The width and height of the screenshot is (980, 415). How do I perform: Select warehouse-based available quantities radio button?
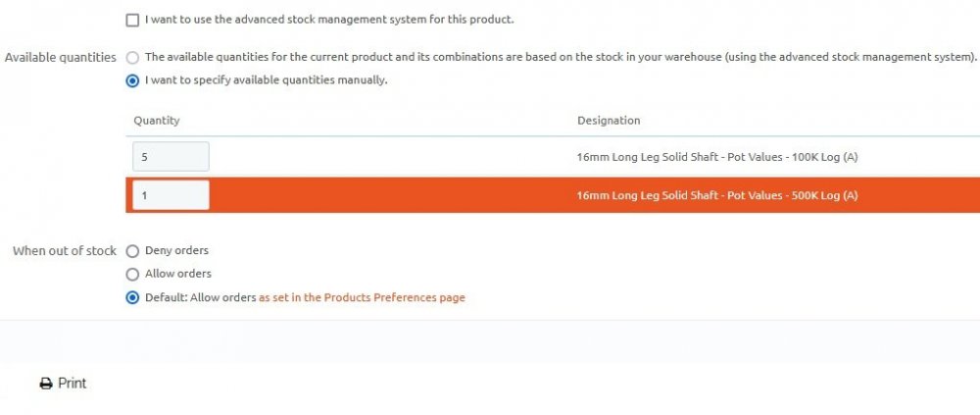point(132,58)
